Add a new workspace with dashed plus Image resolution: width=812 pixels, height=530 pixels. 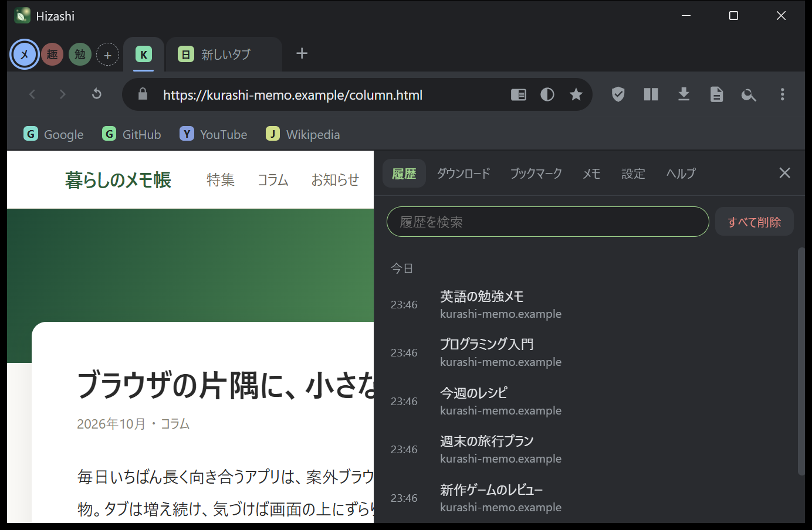(x=107, y=55)
